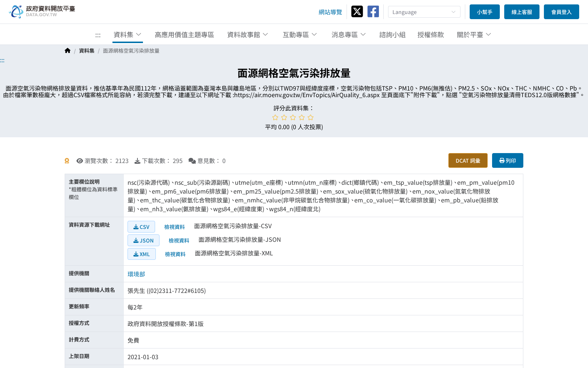Click the listing date 2021-01-03
This screenshot has width=588, height=368.
click(143, 357)
